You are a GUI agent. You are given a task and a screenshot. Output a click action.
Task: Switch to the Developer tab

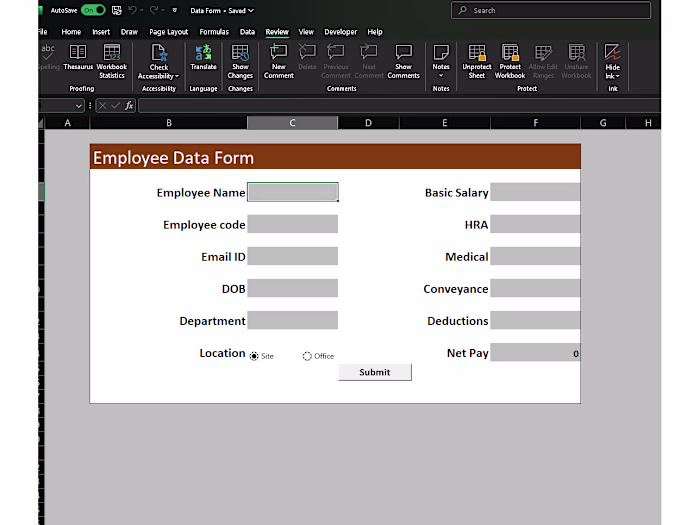(x=341, y=32)
